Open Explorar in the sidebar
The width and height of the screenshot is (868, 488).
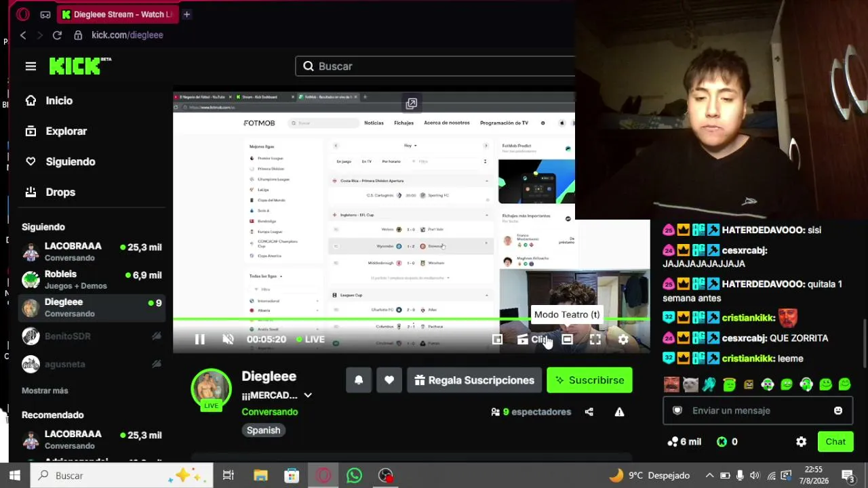click(56, 131)
